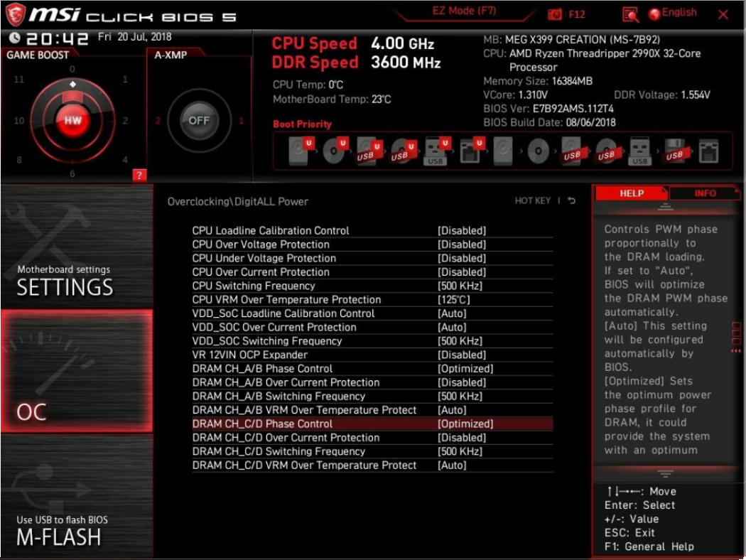Open CPU Under Voltage Protection setting value

pos(462,259)
